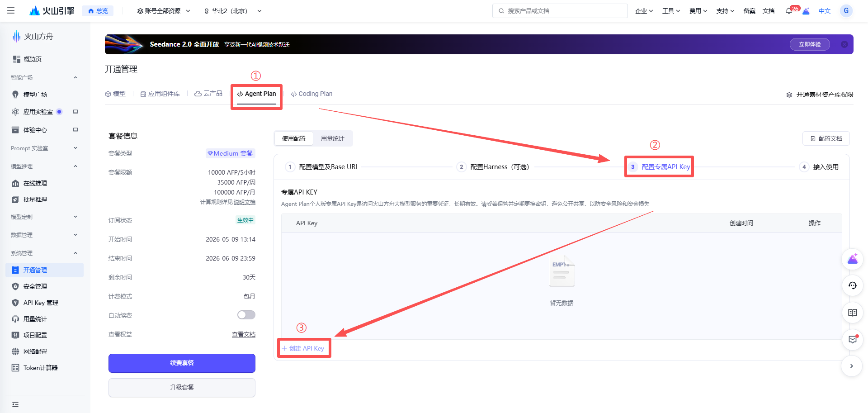Open the 账号全部资源 dropdown
The image size is (868, 413).
(x=164, y=11)
